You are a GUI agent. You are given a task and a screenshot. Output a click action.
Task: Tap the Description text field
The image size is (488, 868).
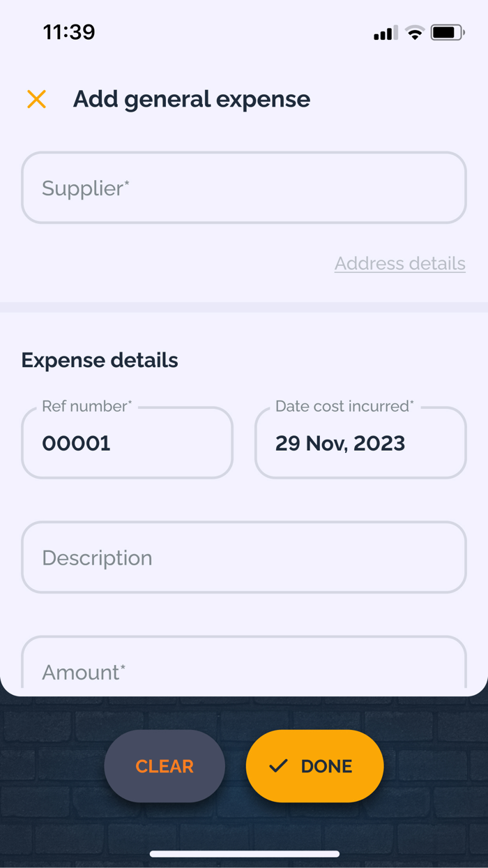(244, 557)
